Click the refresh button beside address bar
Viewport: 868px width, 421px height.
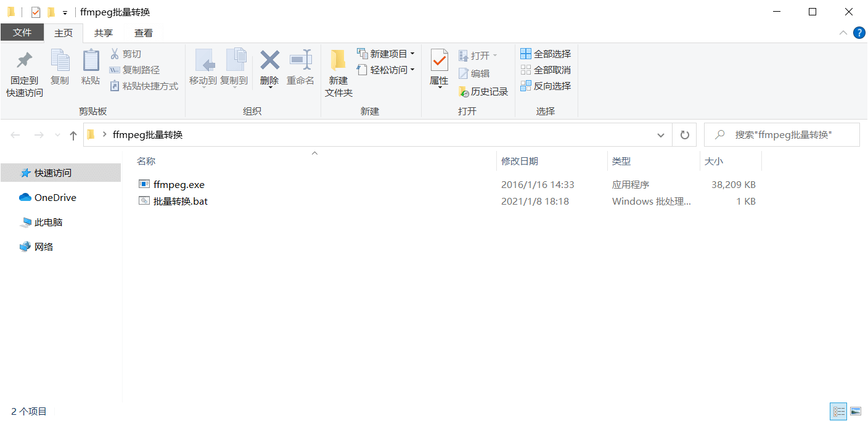click(x=684, y=135)
